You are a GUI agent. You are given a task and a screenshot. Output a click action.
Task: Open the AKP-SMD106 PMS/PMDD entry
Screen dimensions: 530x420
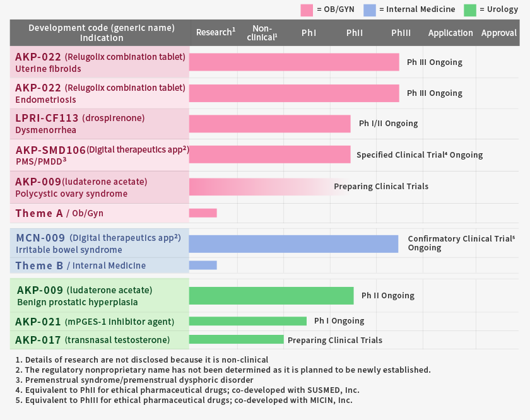click(100, 155)
